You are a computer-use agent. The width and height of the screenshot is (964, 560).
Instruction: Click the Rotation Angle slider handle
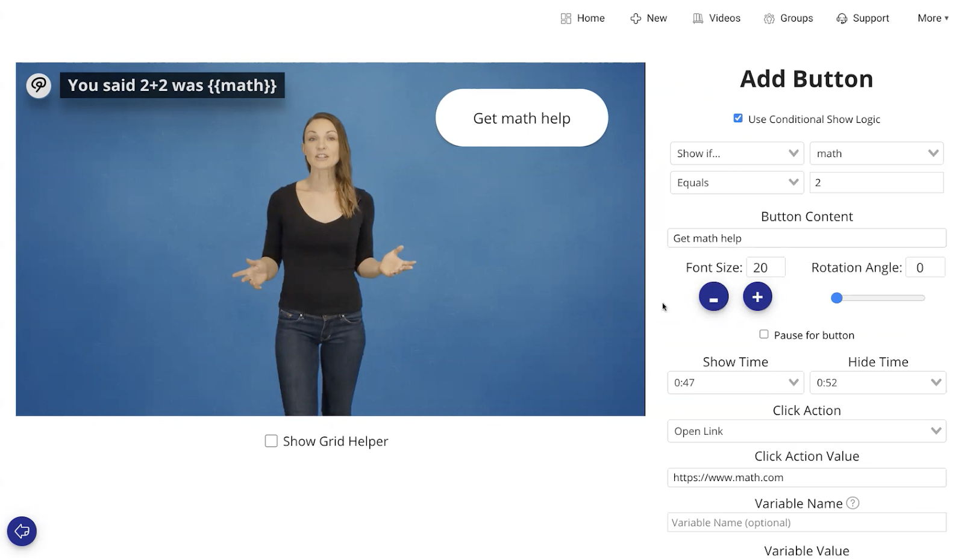[x=836, y=298]
